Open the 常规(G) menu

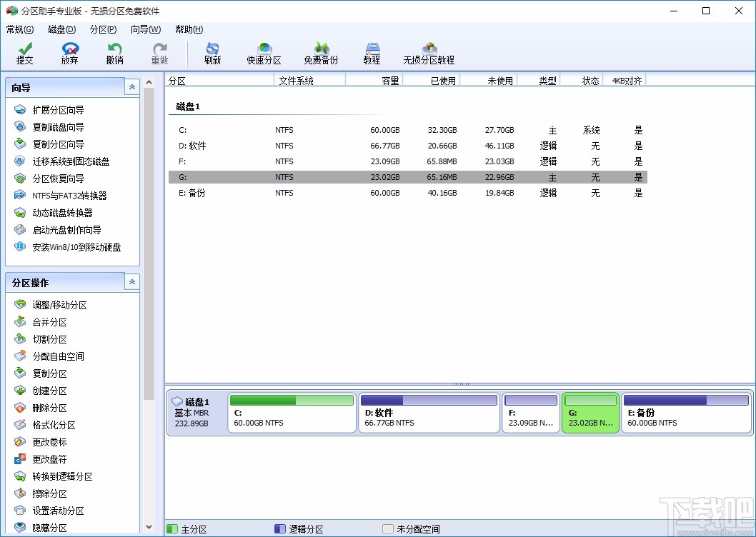[20, 29]
